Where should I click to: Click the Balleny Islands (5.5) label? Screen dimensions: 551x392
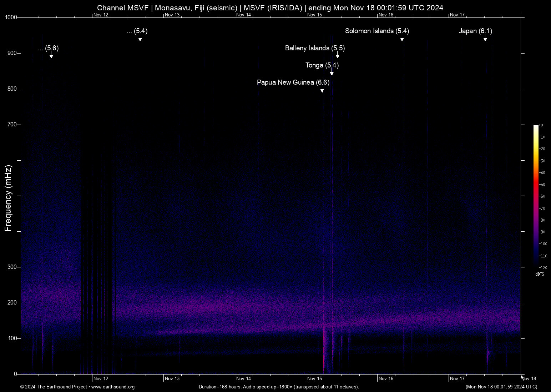pyautogui.click(x=315, y=48)
